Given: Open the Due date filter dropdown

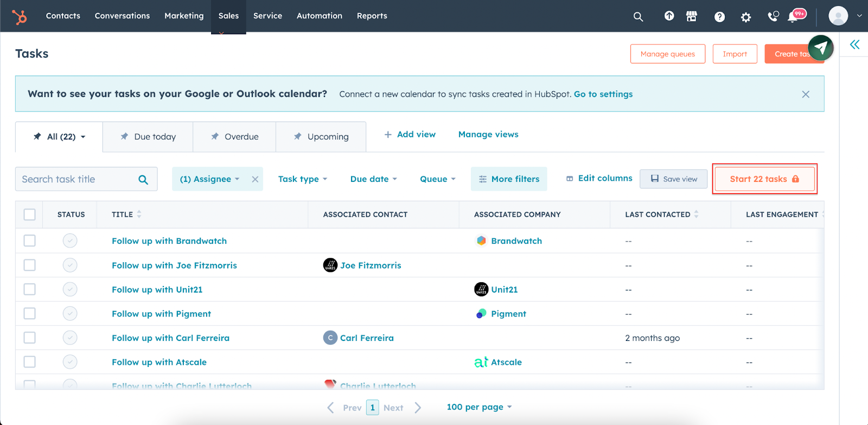Looking at the screenshot, I should [x=374, y=179].
